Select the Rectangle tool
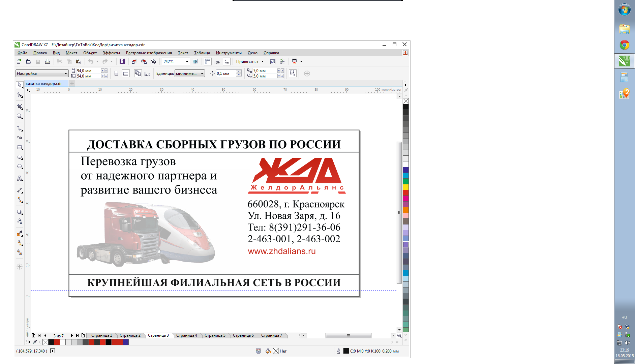The image size is (635, 364). pyautogui.click(x=20, y=148)
